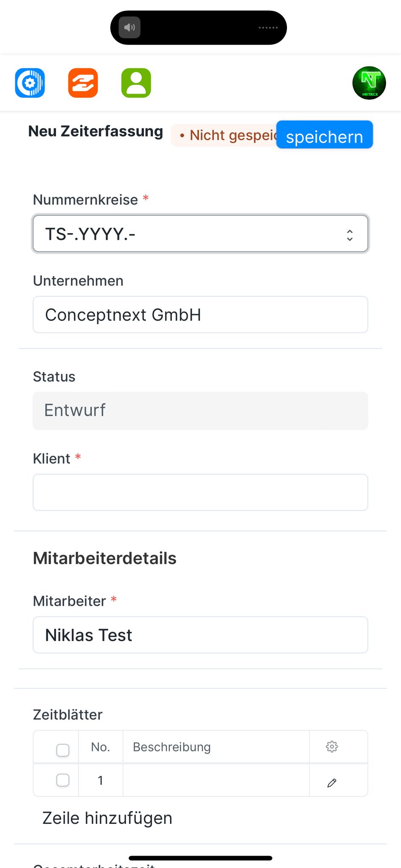Edit row 1 with the pencil icon
Viewport: 401px width, 868px height.
click(x=332, y=782)
